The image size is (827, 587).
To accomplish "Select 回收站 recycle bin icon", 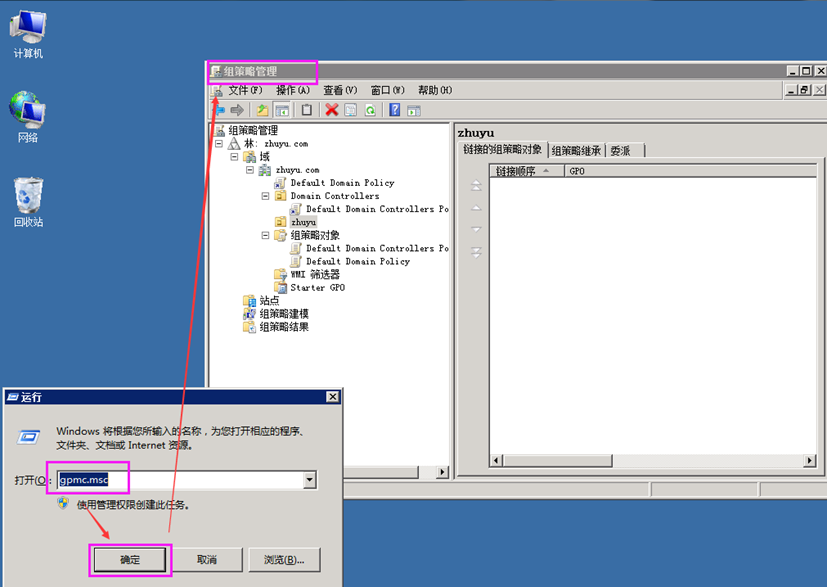I will point(28,202).
